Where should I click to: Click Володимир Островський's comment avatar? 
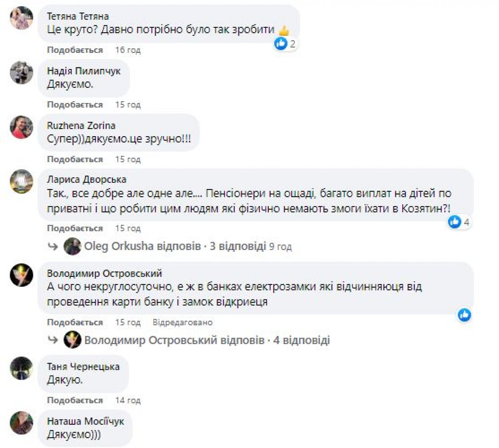(x=21, y=275)
